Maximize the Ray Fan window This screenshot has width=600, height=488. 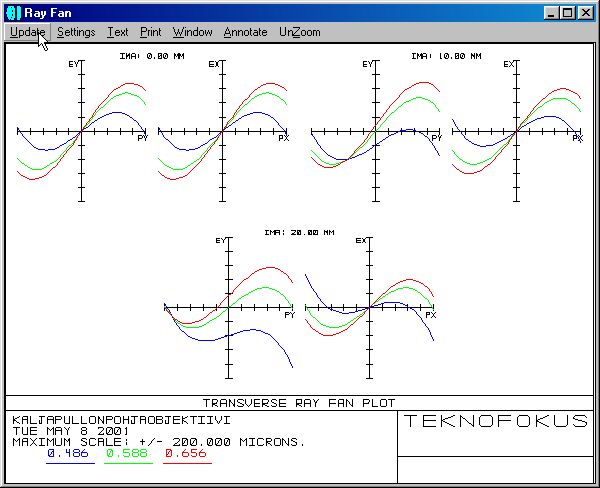point(567,12)
